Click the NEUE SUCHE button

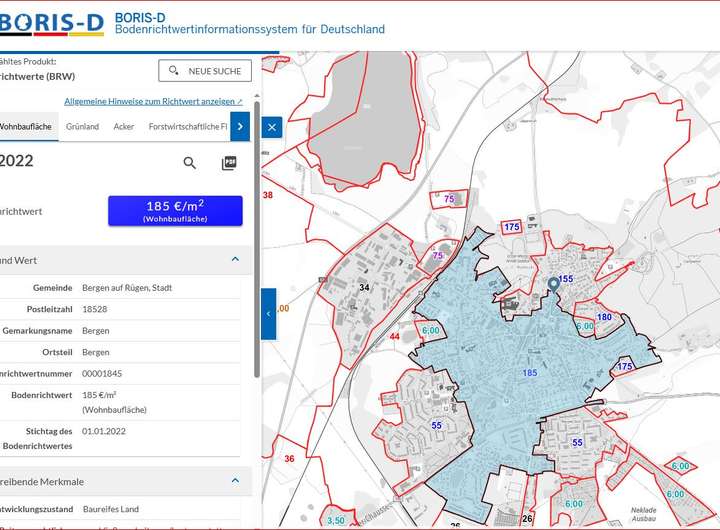(205, 71)
